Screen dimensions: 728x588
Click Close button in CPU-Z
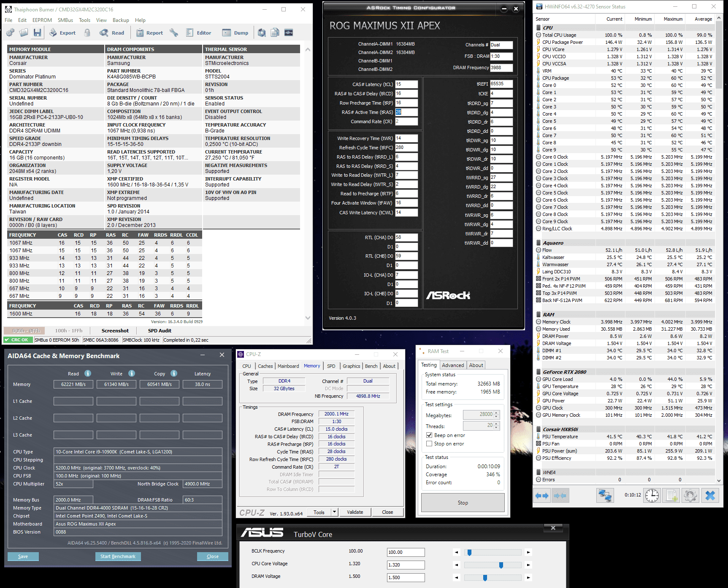387,512
